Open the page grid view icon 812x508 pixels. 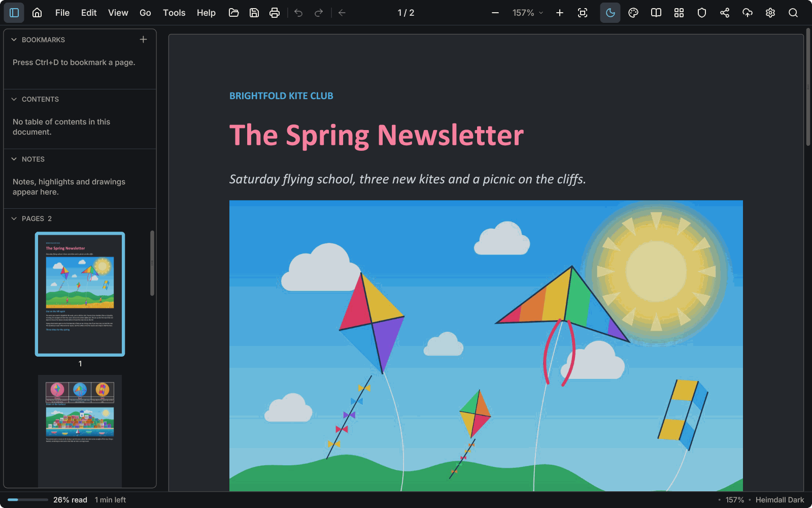pyautogui.click(x=679, y=13)
